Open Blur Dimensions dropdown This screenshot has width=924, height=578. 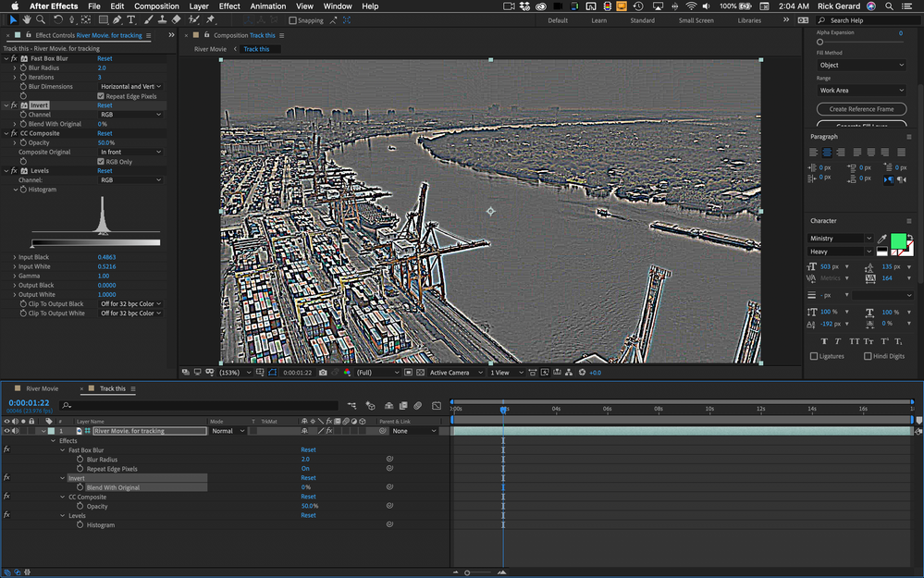click(130, 87)
